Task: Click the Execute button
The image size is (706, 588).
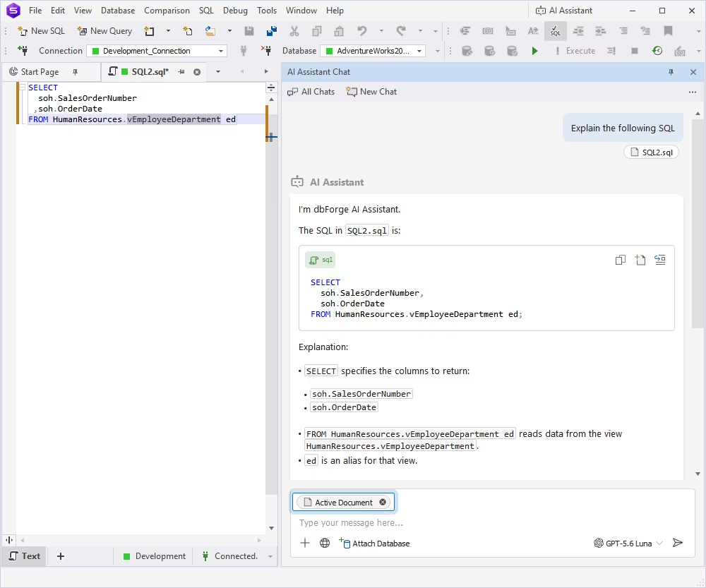Action: (575, 51)
